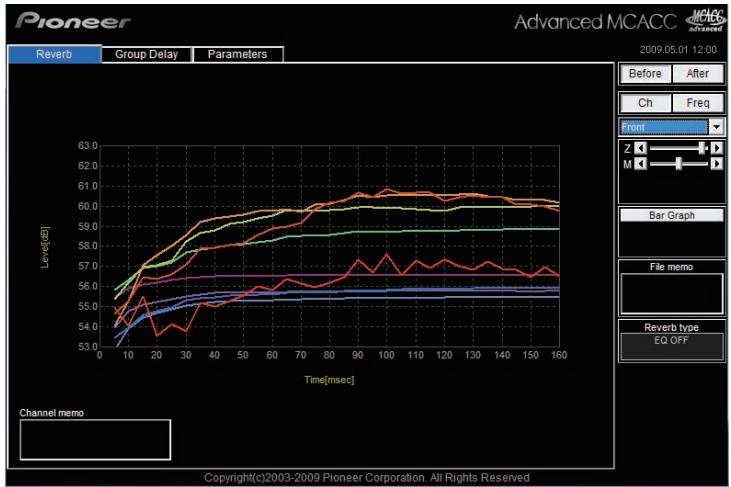
Task: Open the Group Delay tab
Action: tap(146, 54)
